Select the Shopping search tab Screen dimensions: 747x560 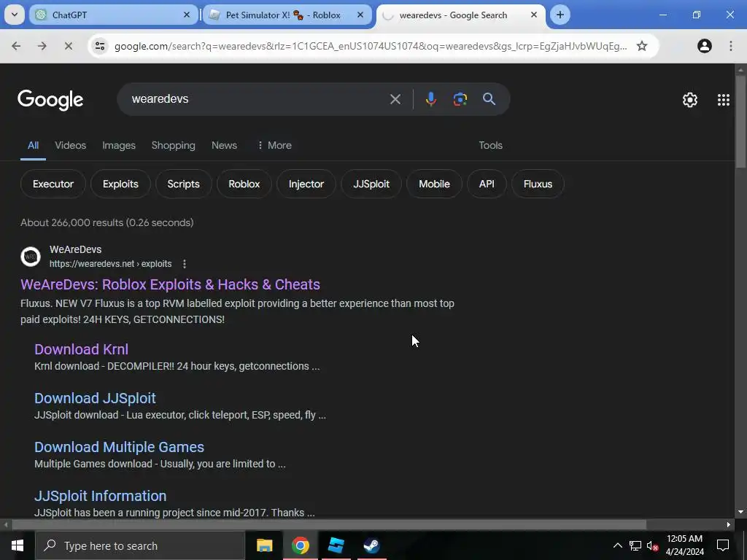(x=174, y=145)
